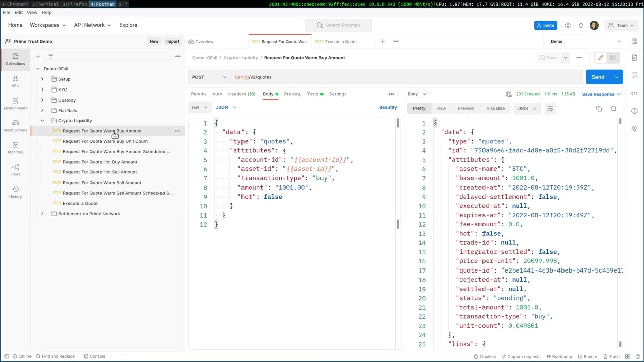Click the Import button
This screenshot has width=644, height=362.
click(x=173, y=42)
